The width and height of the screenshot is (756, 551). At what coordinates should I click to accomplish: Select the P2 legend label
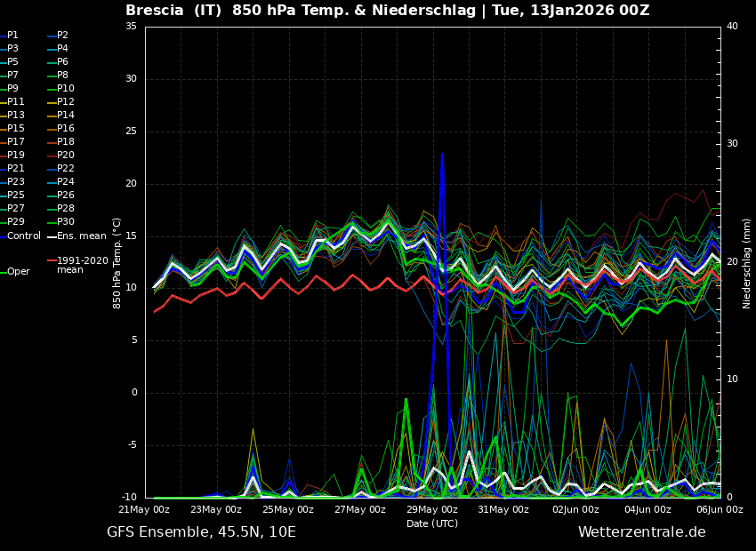(x=62, y=36)
